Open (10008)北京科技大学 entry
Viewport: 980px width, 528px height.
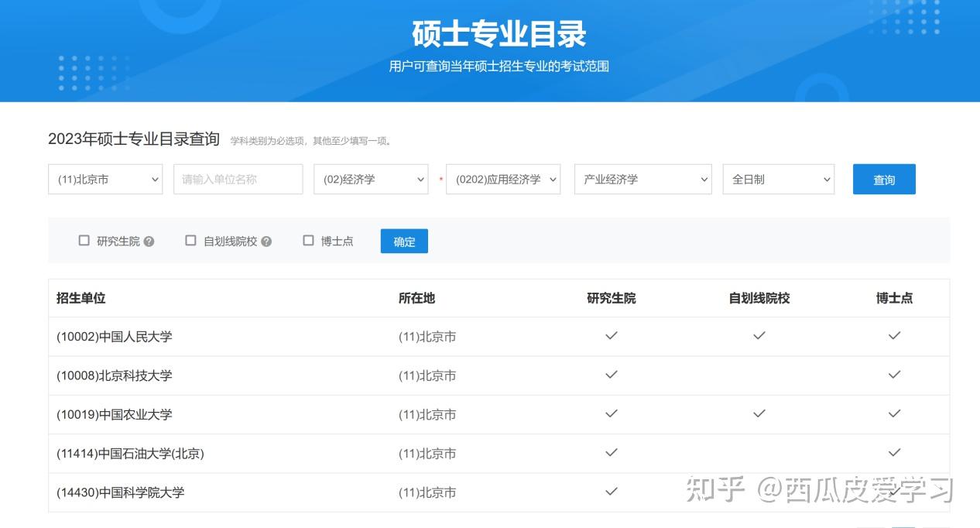[115, 375]
